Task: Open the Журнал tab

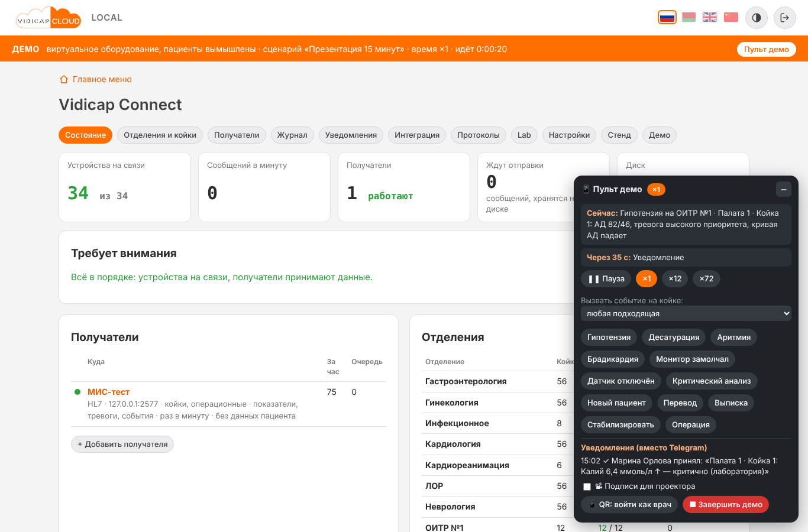Action: click(x=292, y=135)
